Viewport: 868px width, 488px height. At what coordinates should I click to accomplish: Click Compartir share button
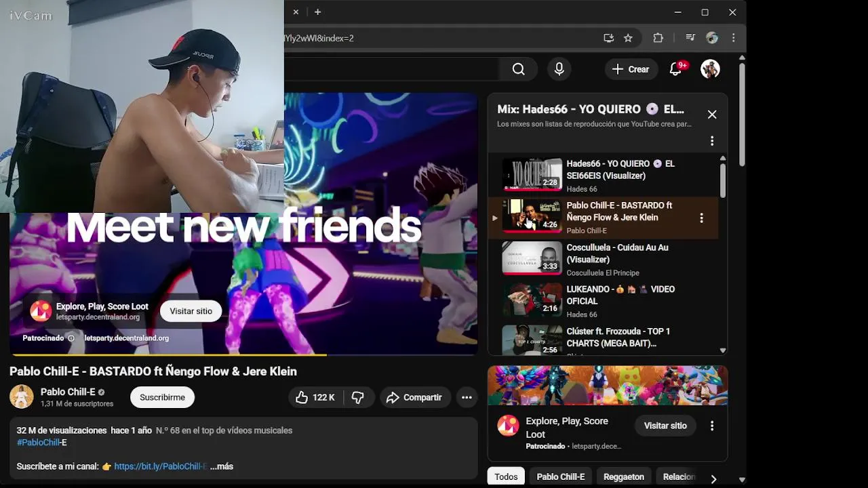(x=414, y=397)
